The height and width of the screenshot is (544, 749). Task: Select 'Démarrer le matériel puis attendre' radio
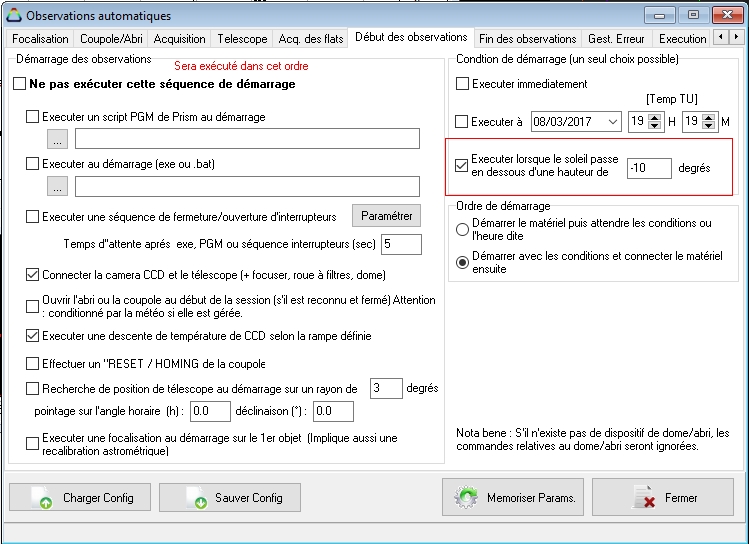pos(462,229)
